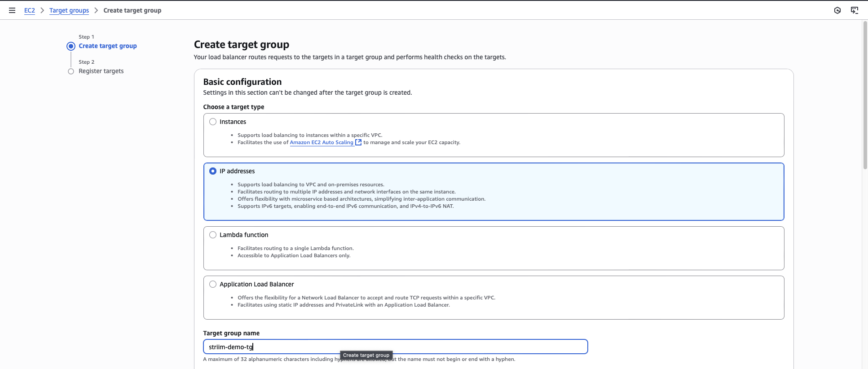
Task: Jump to Register targets step
Action: (101, 71)
